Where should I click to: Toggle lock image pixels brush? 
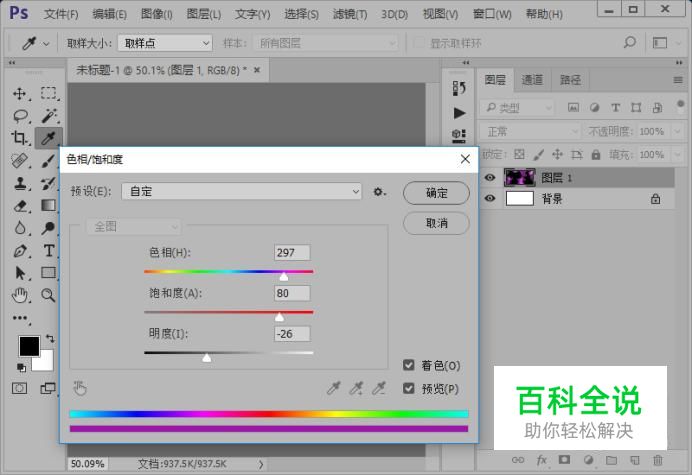(538, 154)
